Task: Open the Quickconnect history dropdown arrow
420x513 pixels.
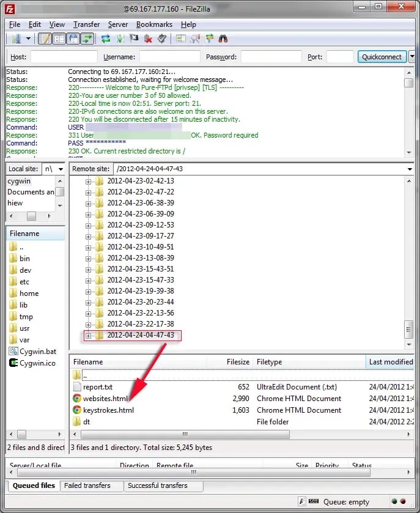Action: [412, 57]
